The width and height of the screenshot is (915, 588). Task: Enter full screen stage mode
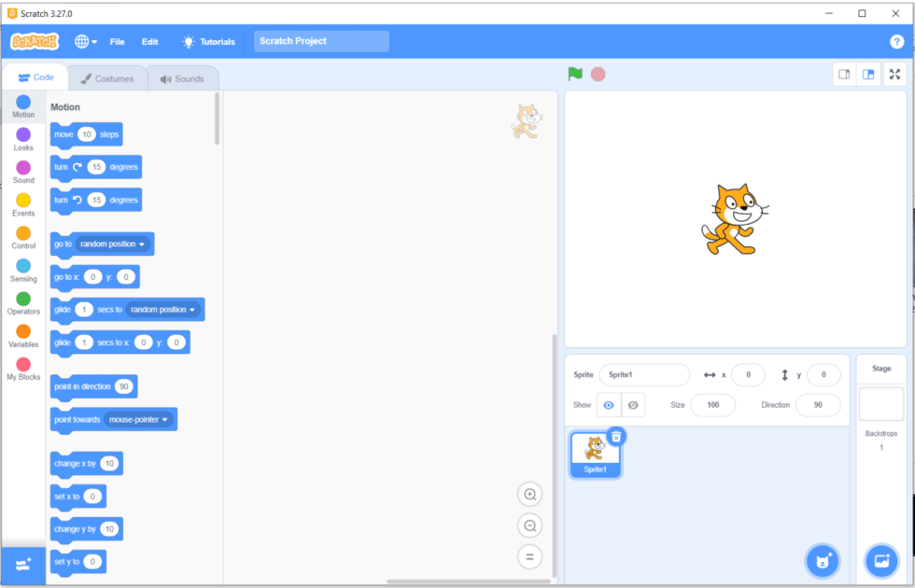(x=894, y=74)
